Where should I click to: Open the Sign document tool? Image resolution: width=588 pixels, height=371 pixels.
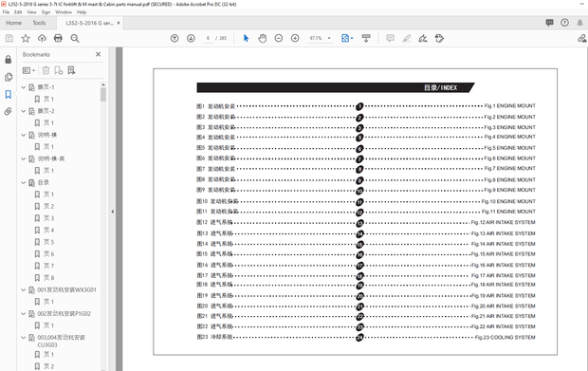423,38
